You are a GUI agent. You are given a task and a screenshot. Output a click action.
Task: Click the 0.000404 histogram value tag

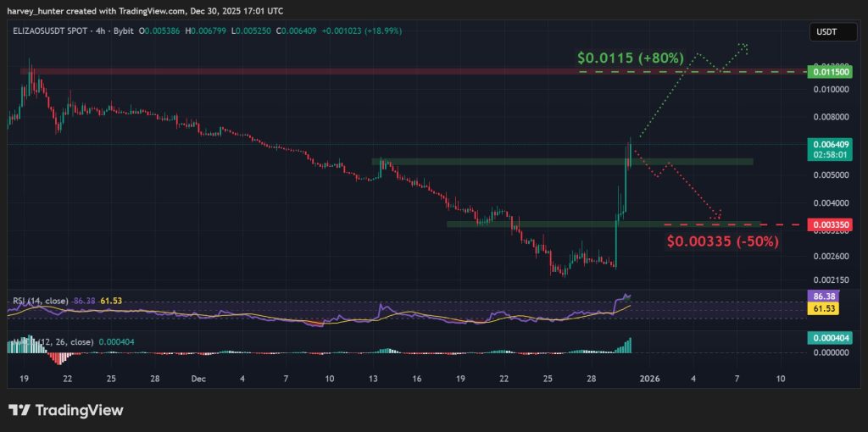(x=828, y=338)
